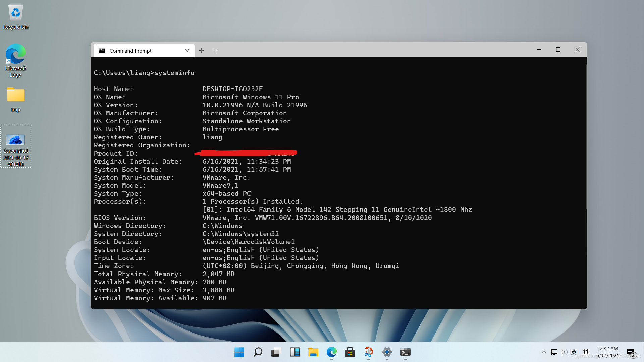
Task: Click available memory '780 MB'
Action: (x=214, y=282)
